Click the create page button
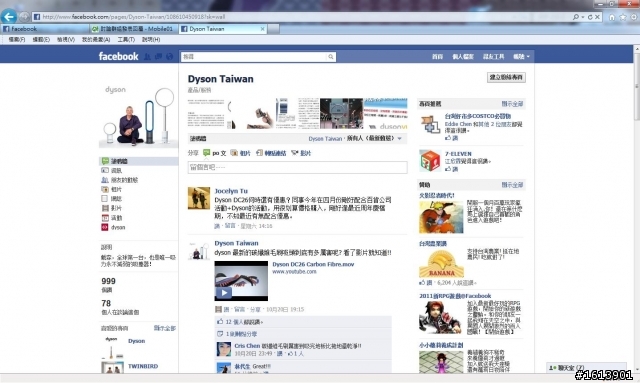 point(506,78)
